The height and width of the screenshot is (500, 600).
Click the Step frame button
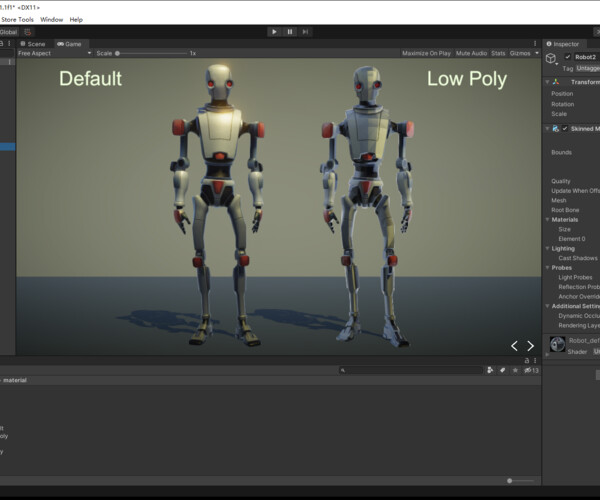click(x=307, y=31)
